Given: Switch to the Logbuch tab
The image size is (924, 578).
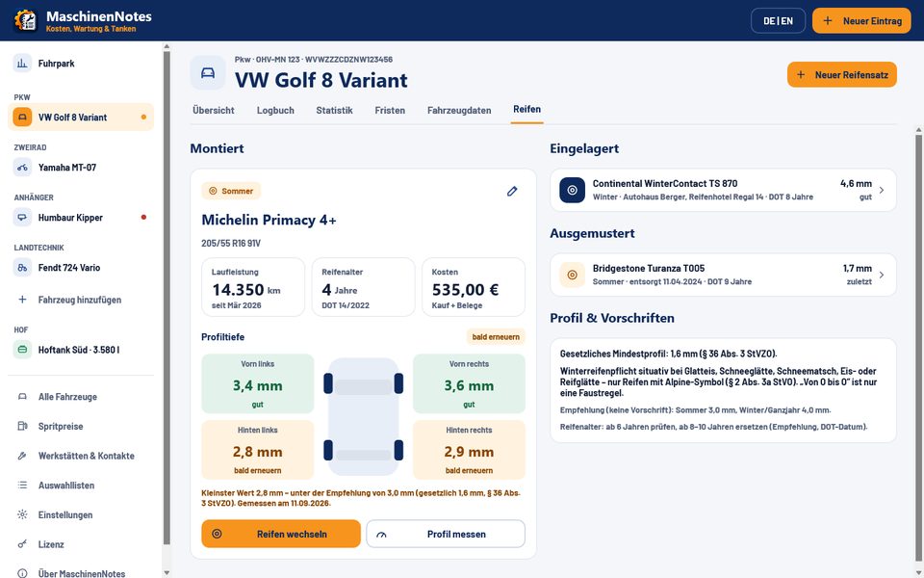Looking at the screenshot, I should coord(275,110).
